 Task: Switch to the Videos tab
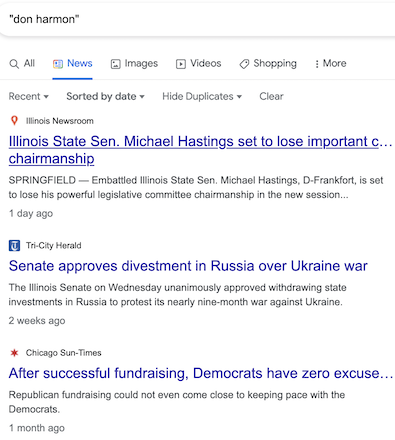pos(199,63)
